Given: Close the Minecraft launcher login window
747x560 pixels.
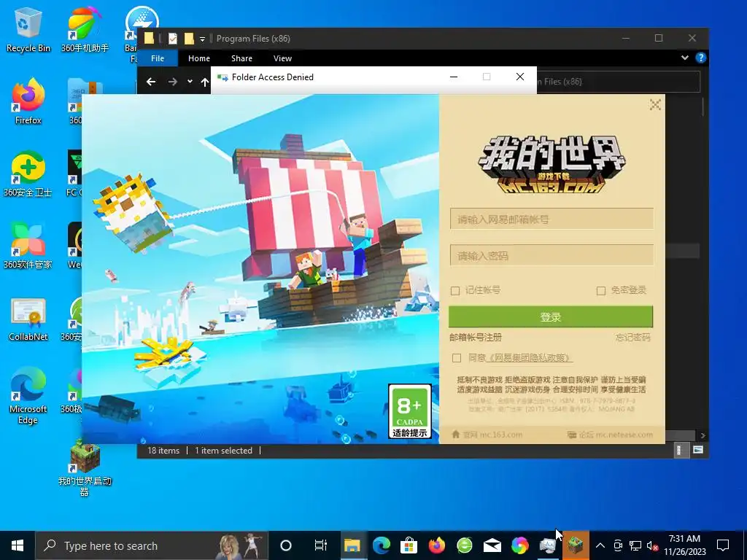Looking at the screenshot, I should (x=655, y=105).
